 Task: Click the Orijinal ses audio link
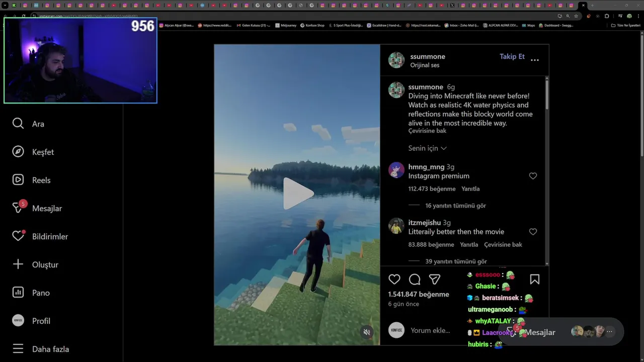[425, 65]
